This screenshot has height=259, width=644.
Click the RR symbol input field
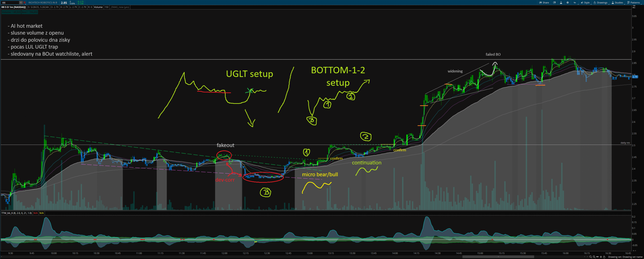tap(10, 3)
